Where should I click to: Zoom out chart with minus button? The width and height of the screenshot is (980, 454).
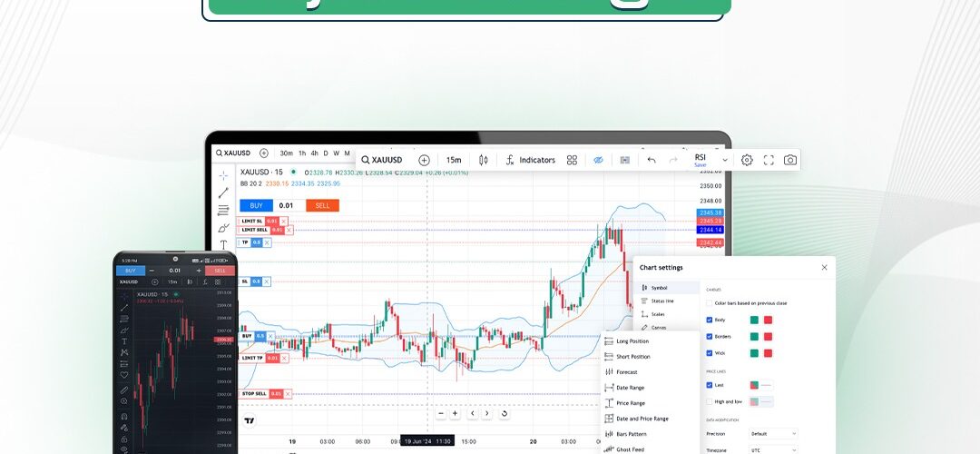pyautogui.click(x=441, y=413)
